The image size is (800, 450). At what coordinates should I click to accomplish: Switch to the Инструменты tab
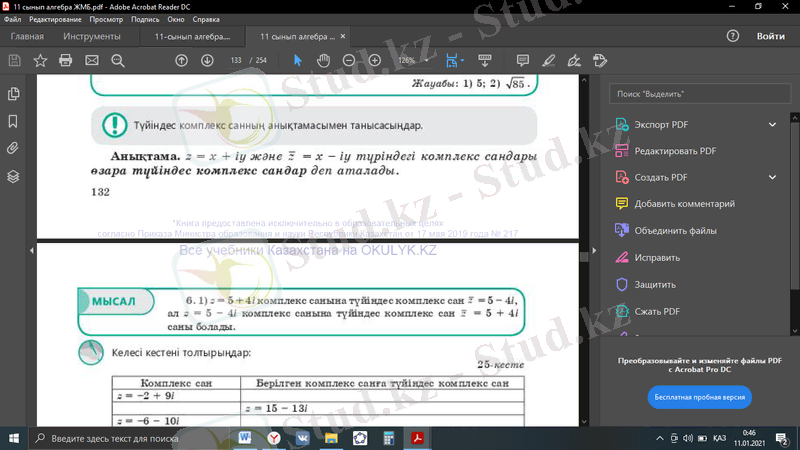pos(92,36)
